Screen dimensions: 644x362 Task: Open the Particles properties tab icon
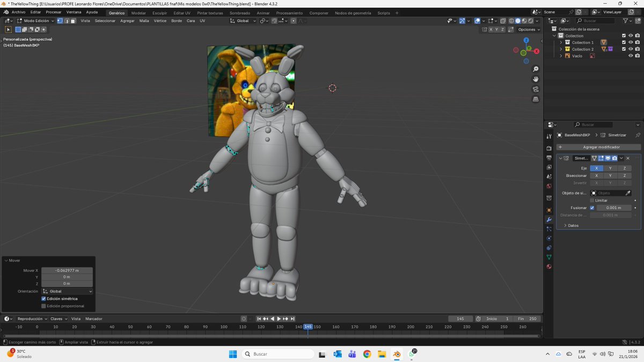point(549,229)
